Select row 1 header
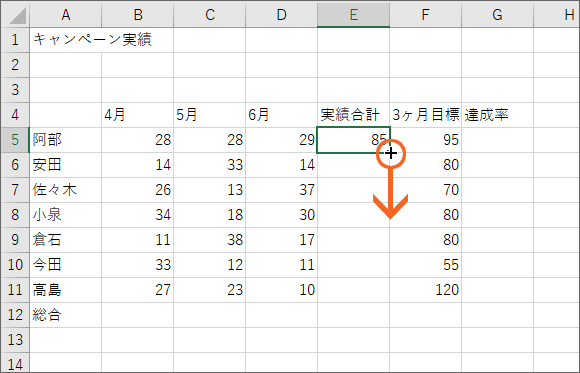This screenshot has height=373, width=580. 15,40
